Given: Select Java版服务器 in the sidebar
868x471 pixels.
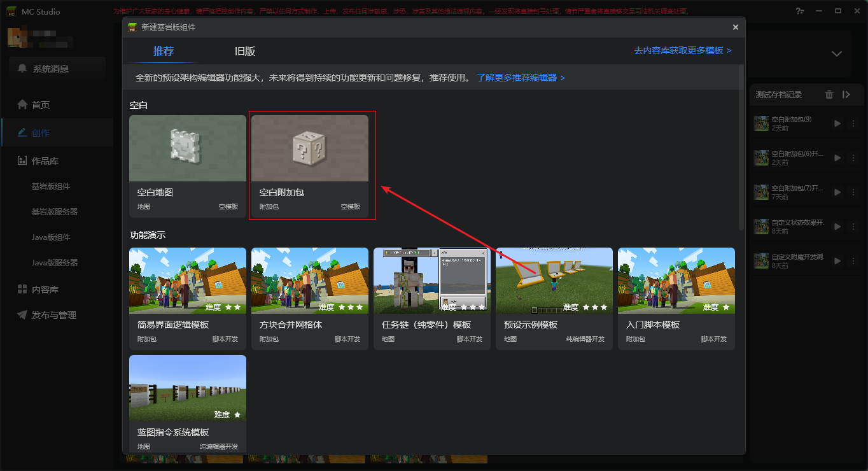Looking at the screenshot, I should coord(55,263).
